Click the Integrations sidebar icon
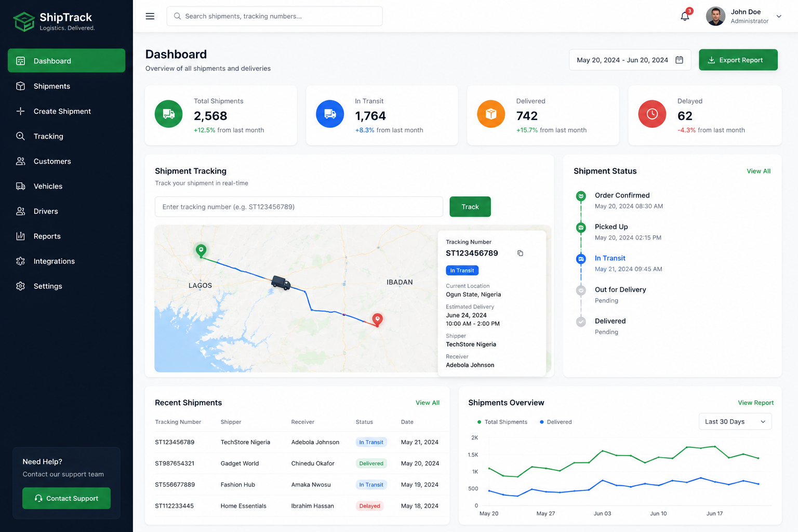The height and width of the screenshot is (532, 798). [20, 261]
